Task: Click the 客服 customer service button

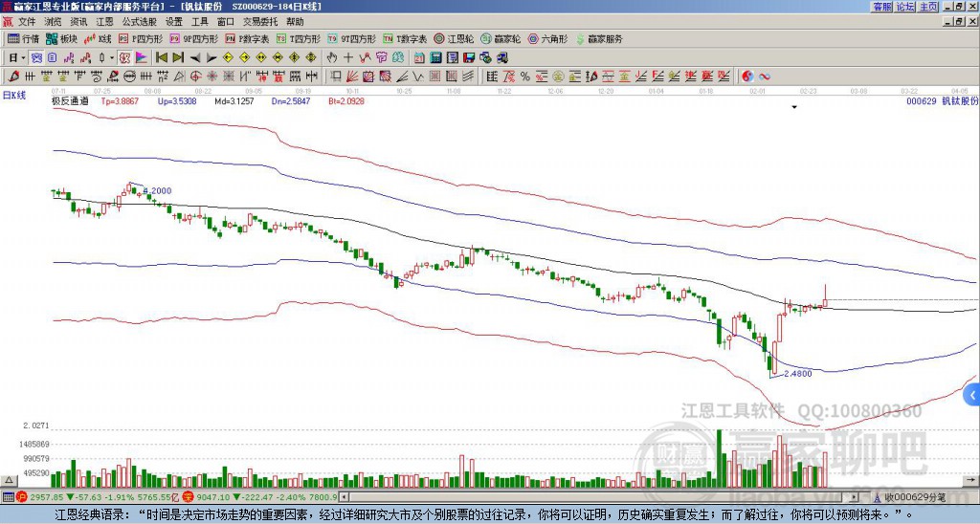Action: coord(882,7)
